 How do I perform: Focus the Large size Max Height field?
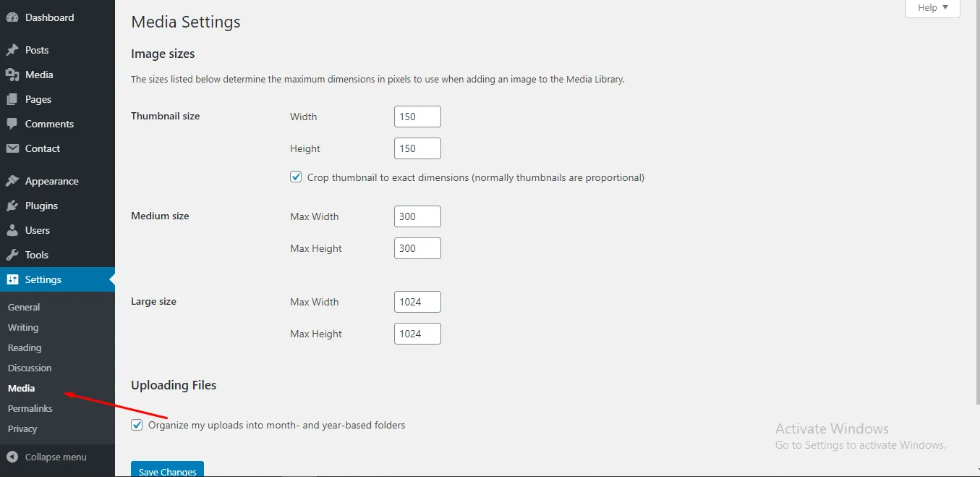417,334
